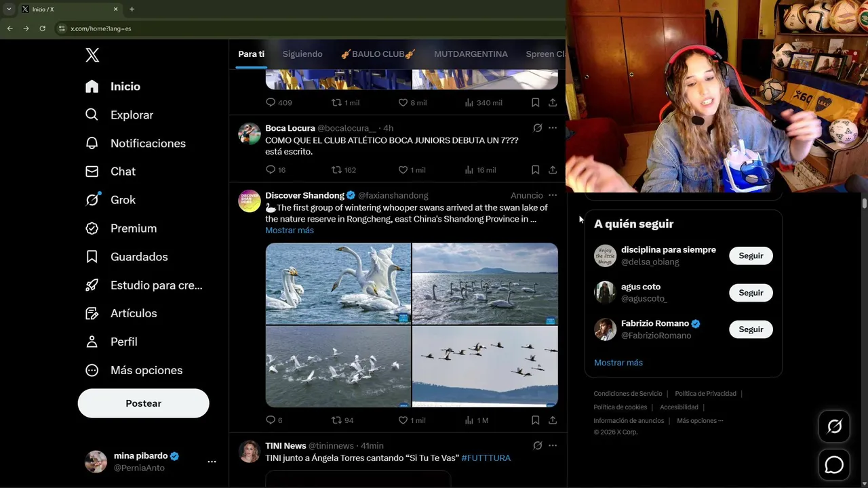Viewport: 868px width, 488px height.
Task: Open Chat from the sidebar
Action: point(111,171)
